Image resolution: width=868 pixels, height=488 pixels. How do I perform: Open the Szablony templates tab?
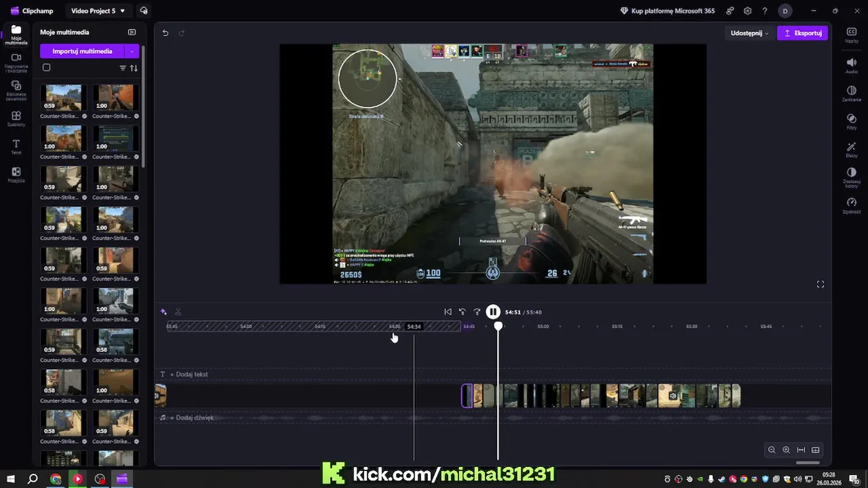[x=16, y=119]
